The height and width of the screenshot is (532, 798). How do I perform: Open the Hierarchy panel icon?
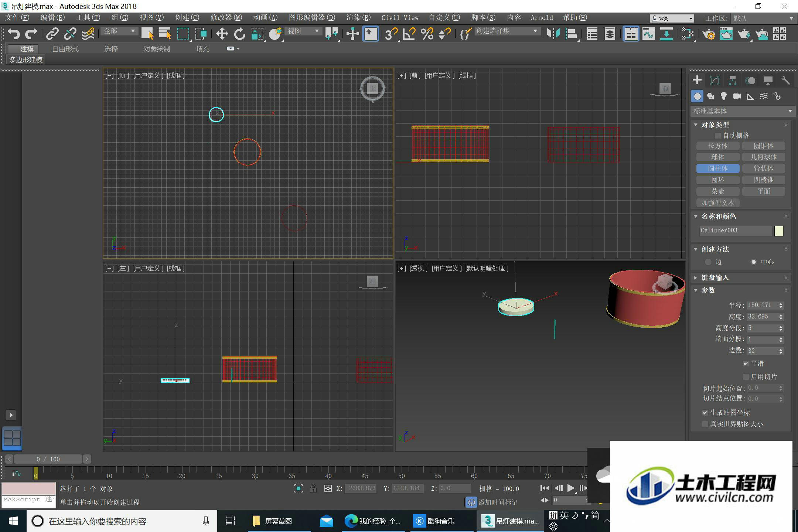(733, 81)
